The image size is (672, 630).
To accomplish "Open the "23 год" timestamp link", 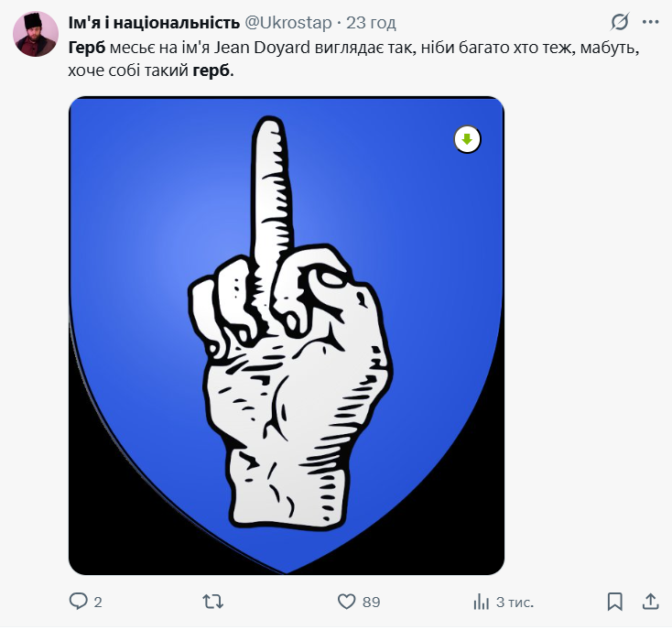I will pos(372,22).
